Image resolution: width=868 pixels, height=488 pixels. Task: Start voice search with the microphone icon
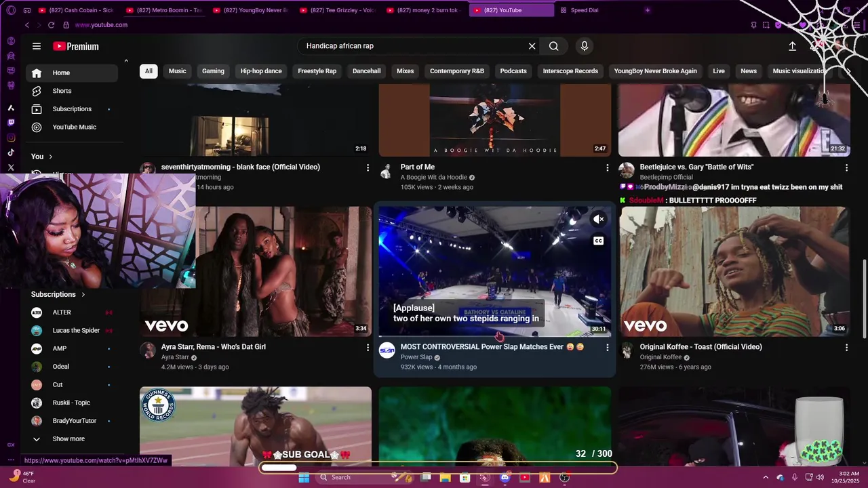(x=585, y=46)
